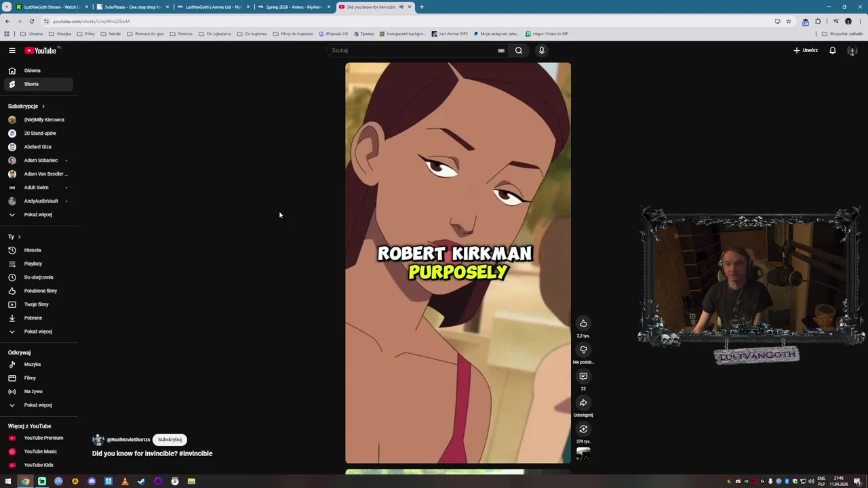The width and height of the screenshot is (868, 488).
Task: Open the @RealMovieShortzs channel
Action: tap(128, 440)
